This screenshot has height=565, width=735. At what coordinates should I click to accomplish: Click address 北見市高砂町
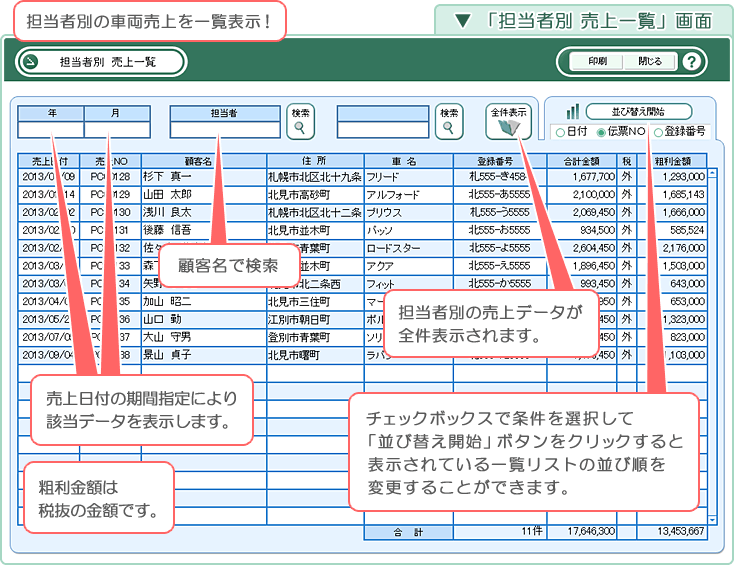click(x=299, y=195)
